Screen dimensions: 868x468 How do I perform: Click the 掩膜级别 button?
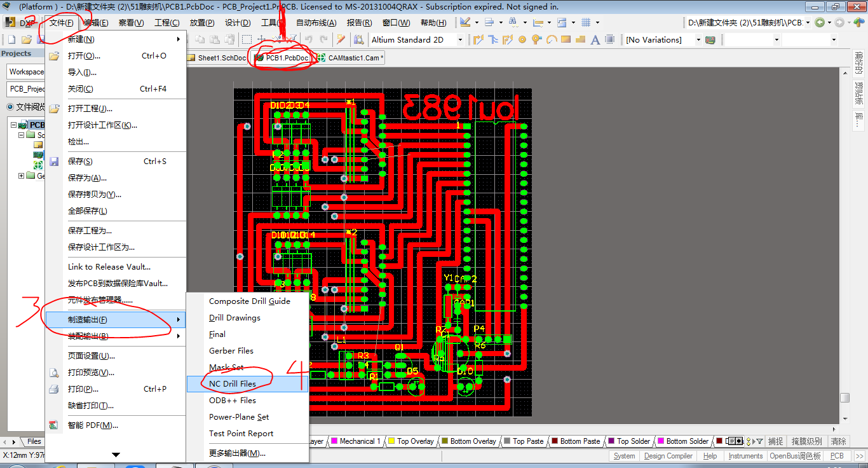806,441
